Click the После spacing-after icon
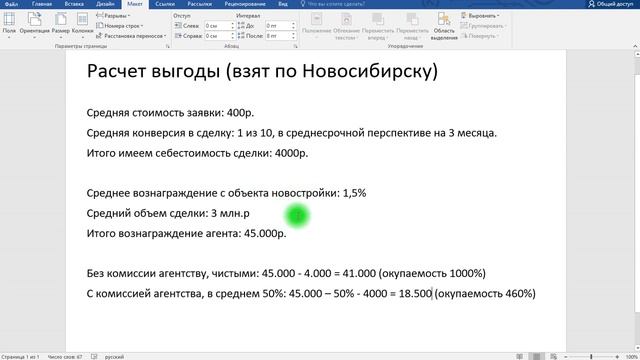This screenshot has width=640, height=360. [x=241, y=36]
